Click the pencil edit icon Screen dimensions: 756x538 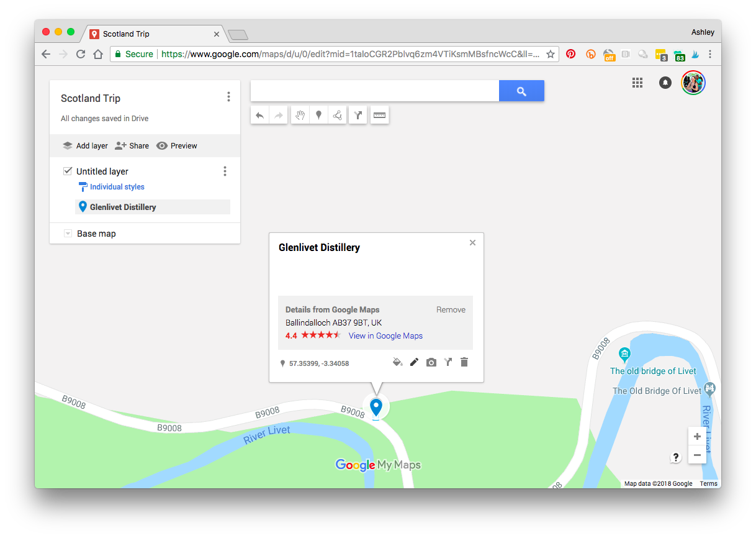(414, 362)
